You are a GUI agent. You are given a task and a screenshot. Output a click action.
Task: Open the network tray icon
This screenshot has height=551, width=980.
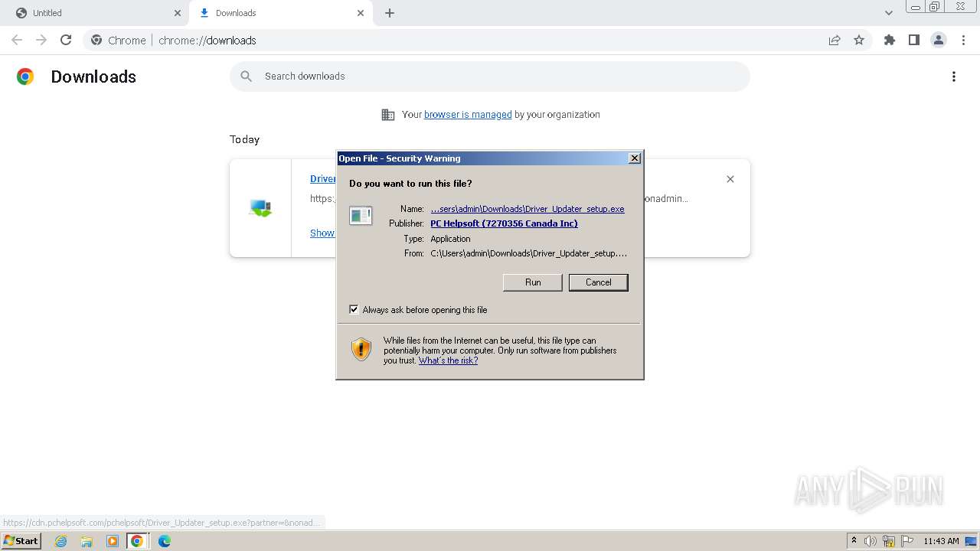889,541
